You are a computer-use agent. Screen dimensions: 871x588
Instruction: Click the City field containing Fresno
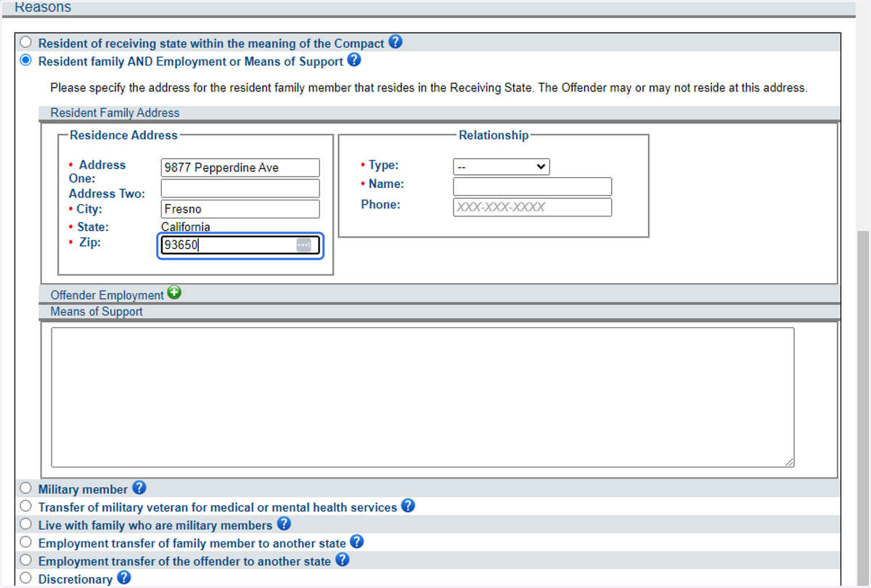click(x=240, y=209)
